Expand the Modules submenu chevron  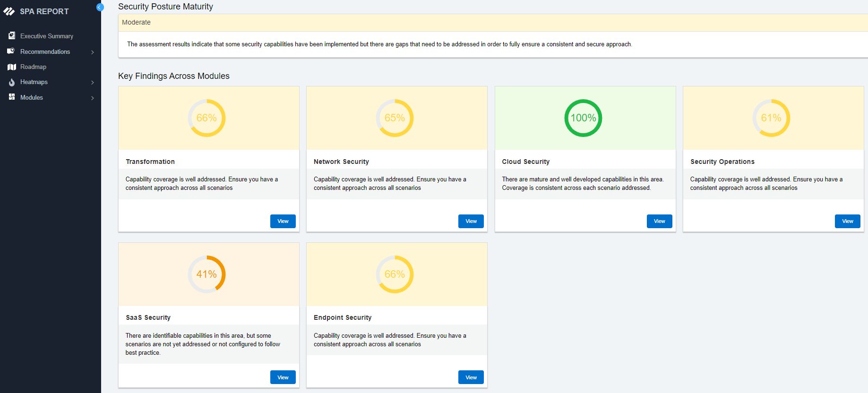93,98
